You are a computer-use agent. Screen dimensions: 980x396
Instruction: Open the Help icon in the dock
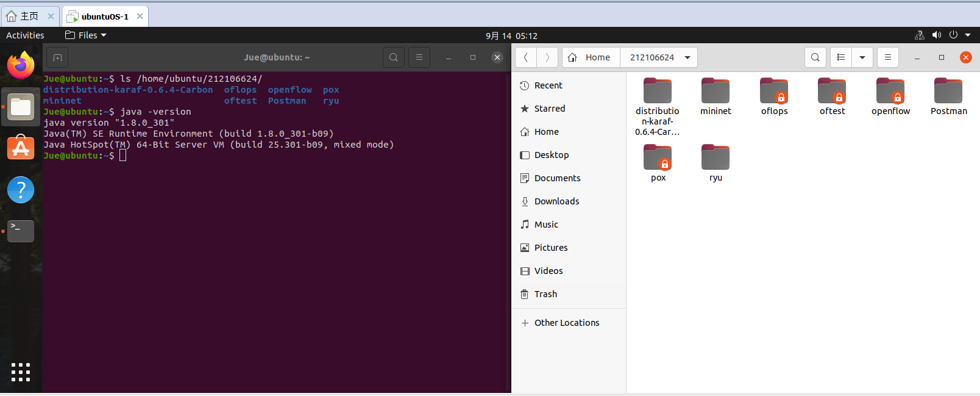click(x=21, y=190)
